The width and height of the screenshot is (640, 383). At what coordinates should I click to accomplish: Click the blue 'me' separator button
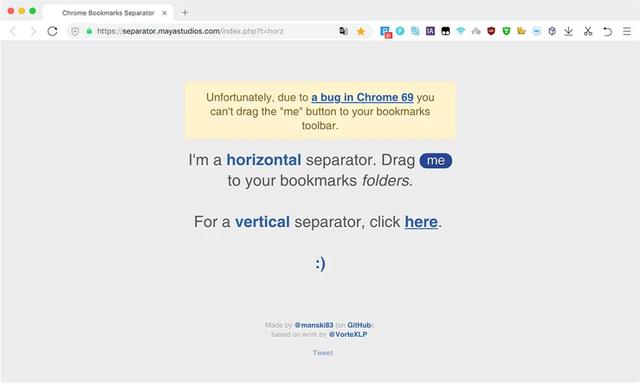click(436, 160)
